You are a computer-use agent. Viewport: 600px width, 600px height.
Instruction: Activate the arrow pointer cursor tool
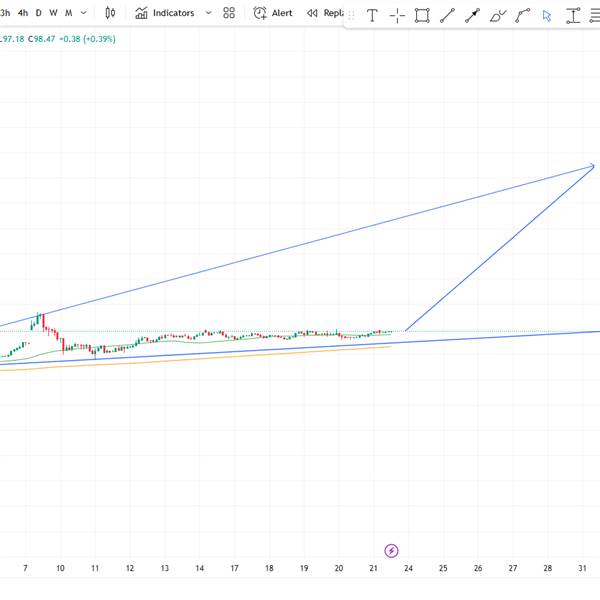[x=547, y=16]
